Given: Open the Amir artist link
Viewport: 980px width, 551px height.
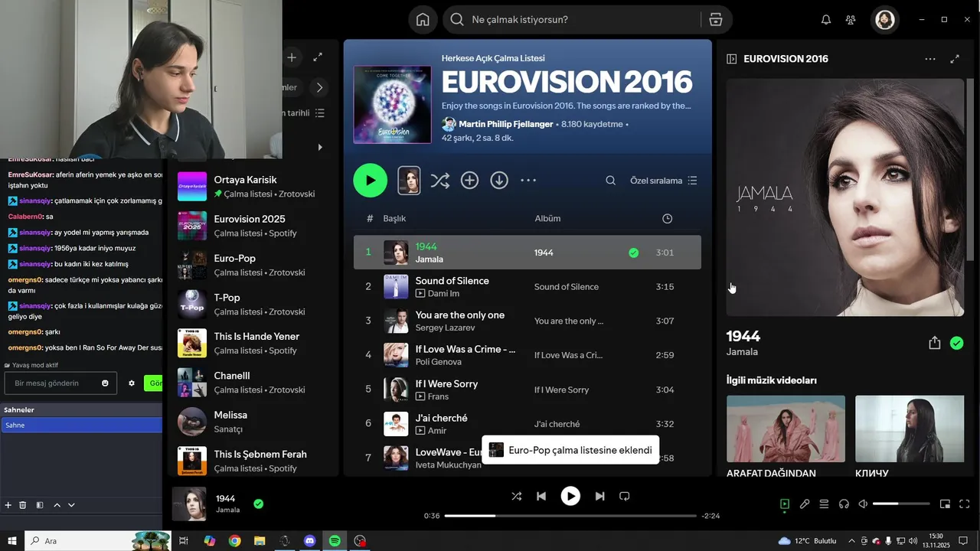Looking at the screenshot, I should point(437,431).
